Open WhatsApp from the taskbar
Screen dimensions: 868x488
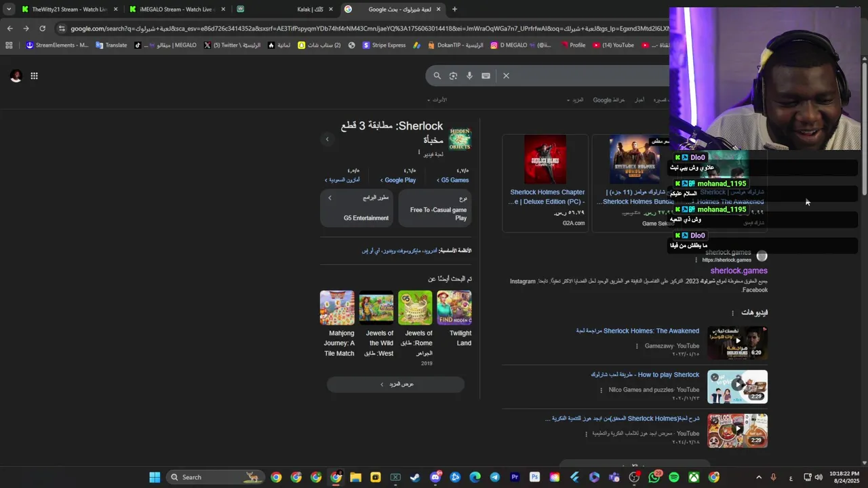point(654,477)
